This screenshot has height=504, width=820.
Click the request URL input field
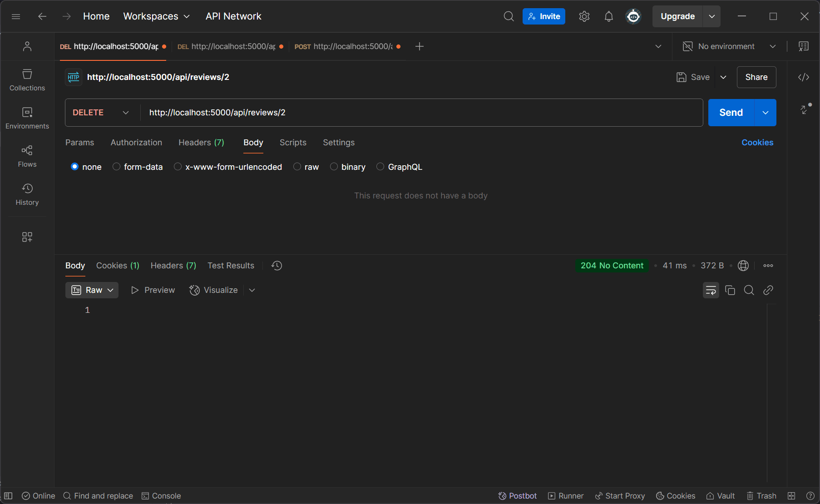coord(421,113)
